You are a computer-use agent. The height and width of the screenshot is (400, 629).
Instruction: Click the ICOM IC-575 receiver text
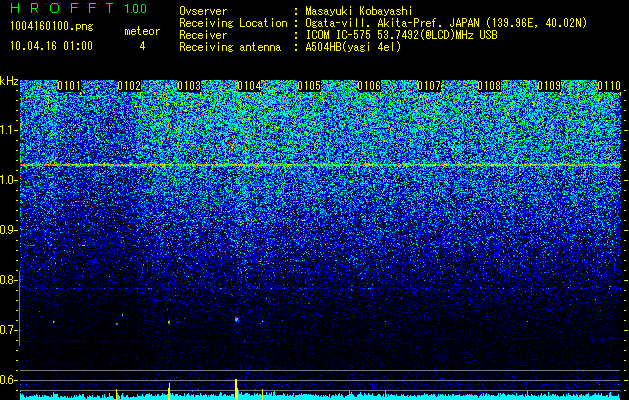(401, 35)
